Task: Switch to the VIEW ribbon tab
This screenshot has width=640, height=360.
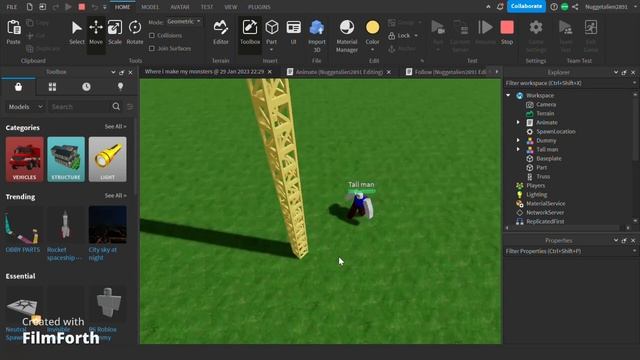Action: [231, 7]
